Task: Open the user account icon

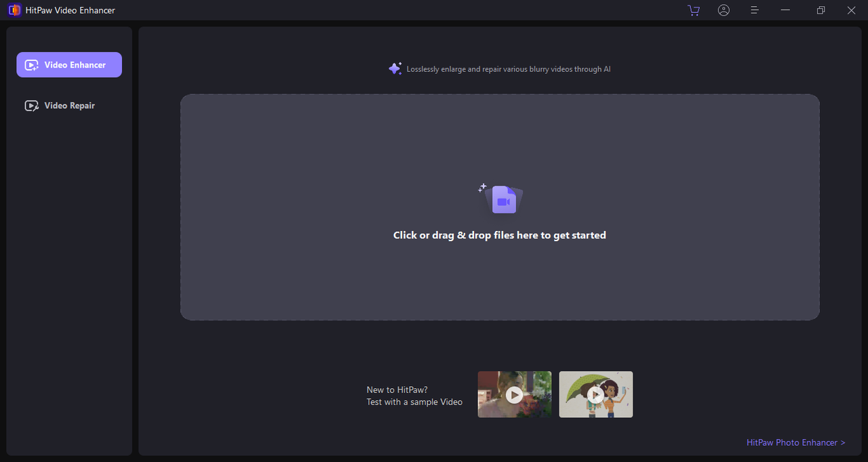Action: pos(724,10)
